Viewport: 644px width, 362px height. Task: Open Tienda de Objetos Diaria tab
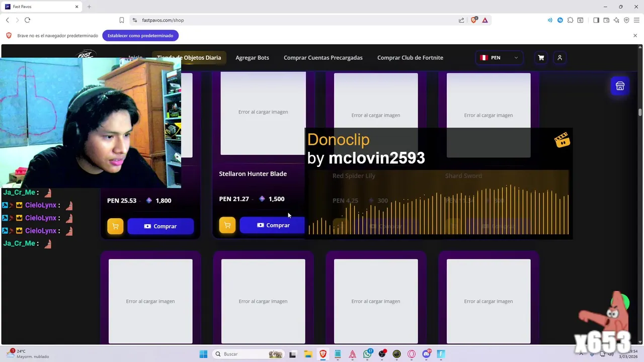pyautogui.click(x=189, y=58)
